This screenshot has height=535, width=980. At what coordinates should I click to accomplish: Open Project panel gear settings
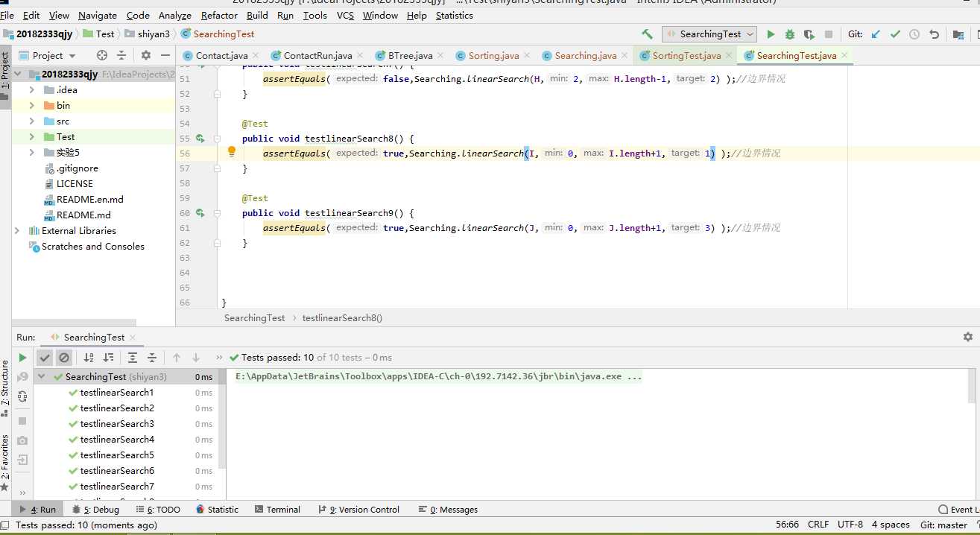146,55
